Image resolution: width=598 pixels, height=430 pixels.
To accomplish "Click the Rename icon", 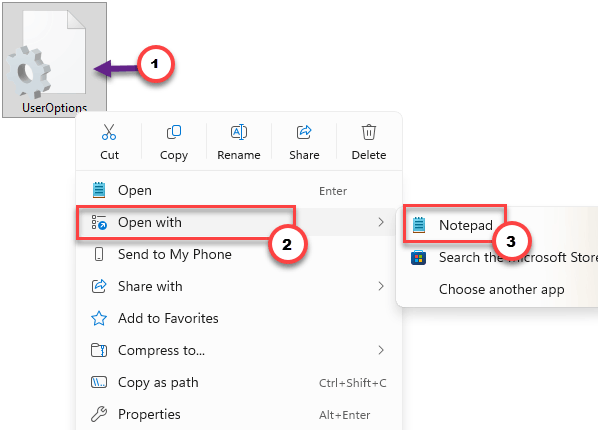I will [x=239, y=132].
